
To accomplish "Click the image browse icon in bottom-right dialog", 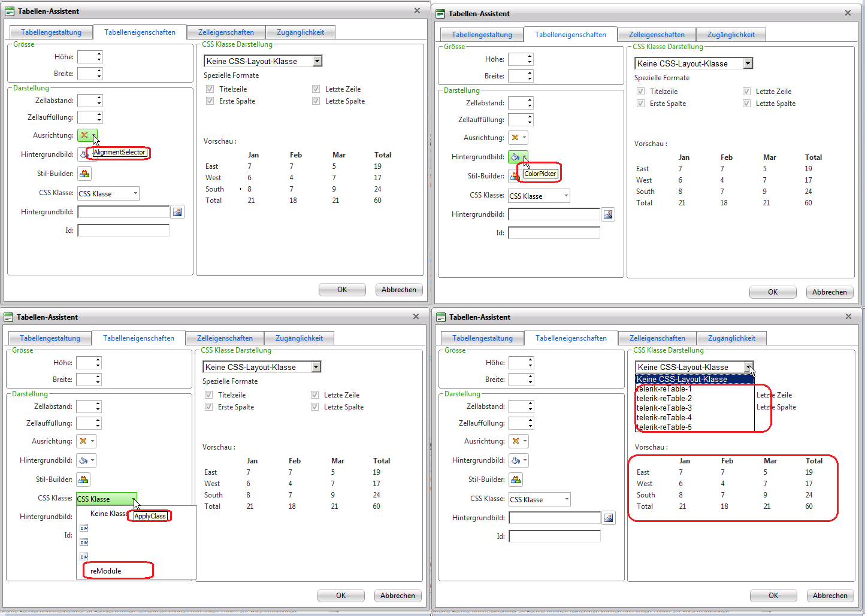I will pyautogui.click(x=609, y=518).
